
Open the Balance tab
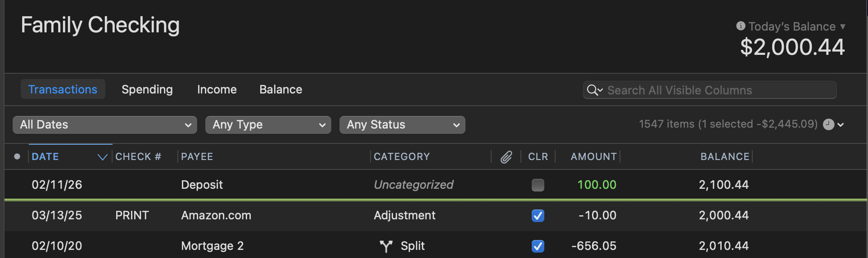(281, 89)
